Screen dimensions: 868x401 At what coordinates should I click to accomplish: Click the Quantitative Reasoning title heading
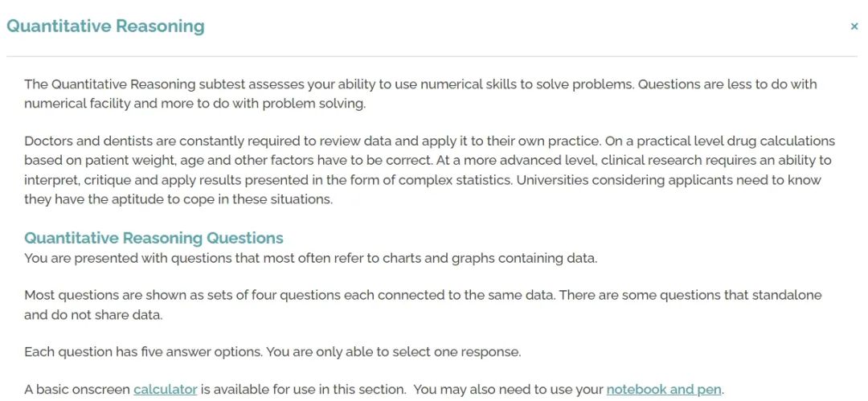tap(105, 26)
